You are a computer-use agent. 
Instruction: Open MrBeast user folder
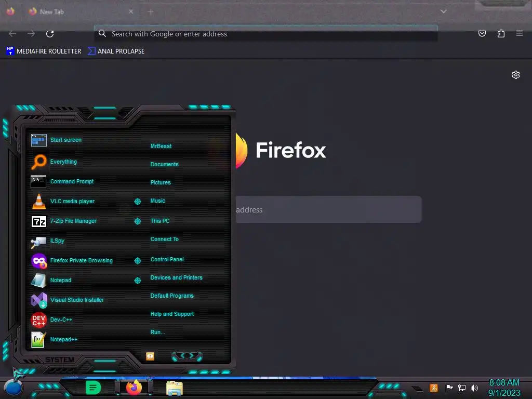tap(161, 146)
